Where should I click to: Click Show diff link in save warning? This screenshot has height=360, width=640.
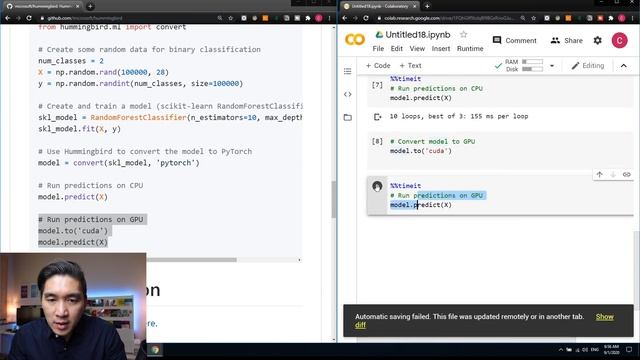604,317
